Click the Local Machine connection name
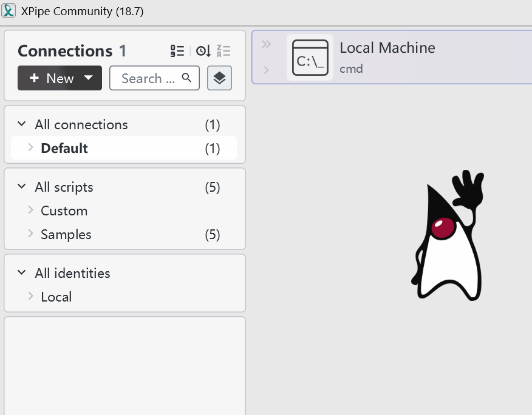The image size is (532, 415). pos(387,48)
